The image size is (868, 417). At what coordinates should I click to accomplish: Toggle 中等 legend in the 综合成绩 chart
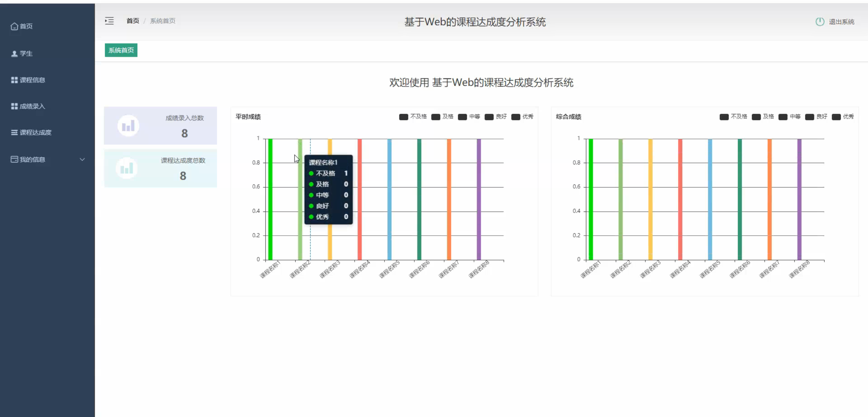783,117
